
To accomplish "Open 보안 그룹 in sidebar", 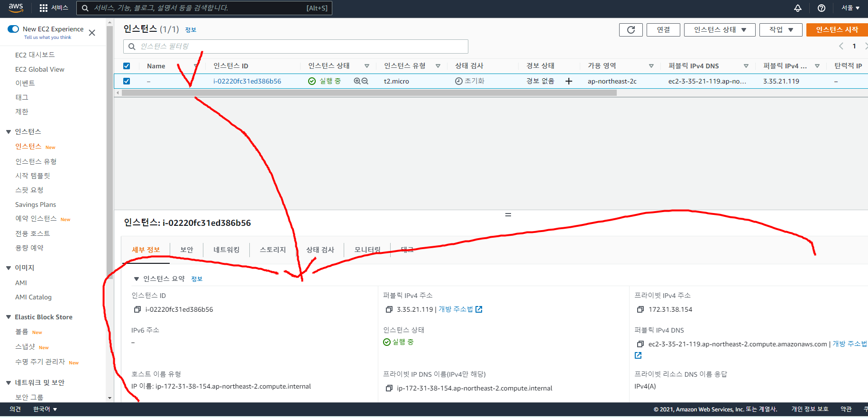I will 29,397.
